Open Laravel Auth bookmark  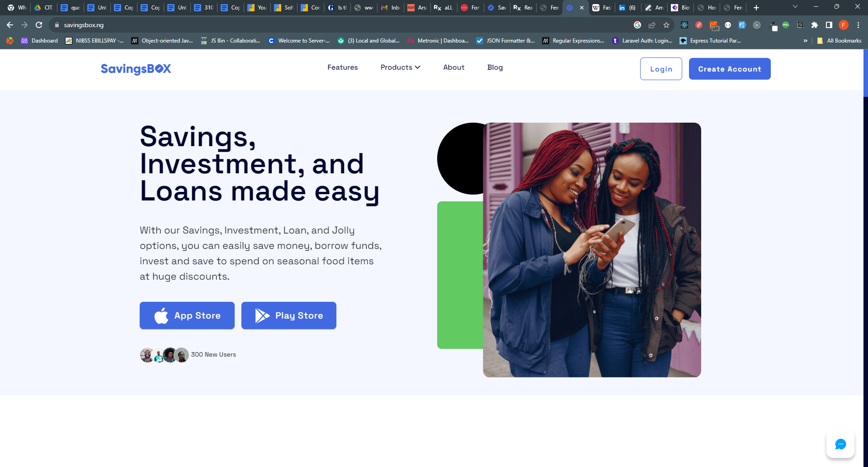[x=642, y=41]
